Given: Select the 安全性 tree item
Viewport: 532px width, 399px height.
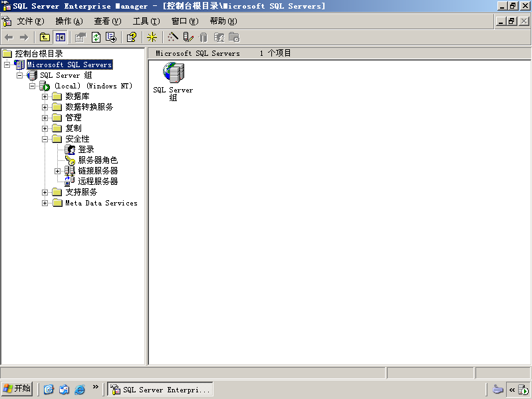Looking at the screenshot, I should (x=77, y=139).
